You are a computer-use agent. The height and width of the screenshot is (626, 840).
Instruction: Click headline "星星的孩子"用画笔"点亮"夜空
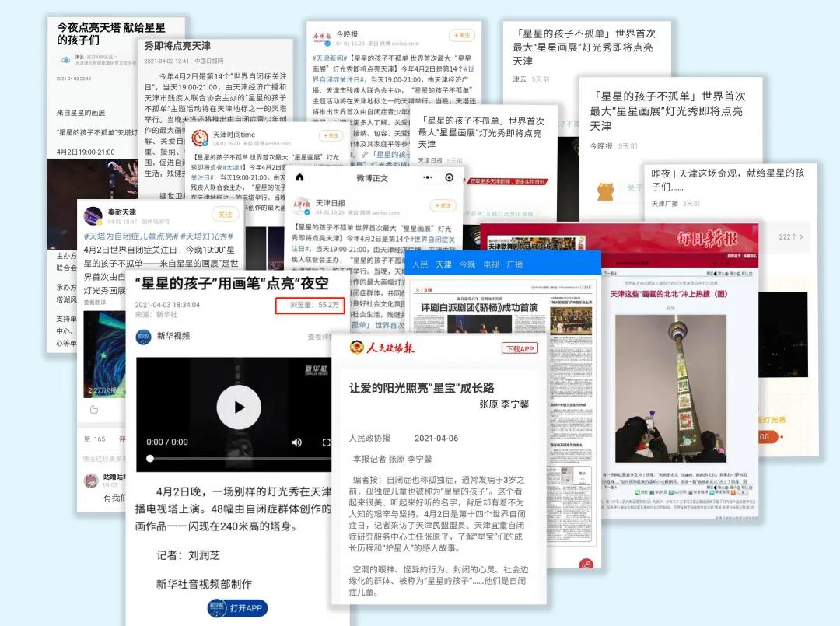pos(232,283)
